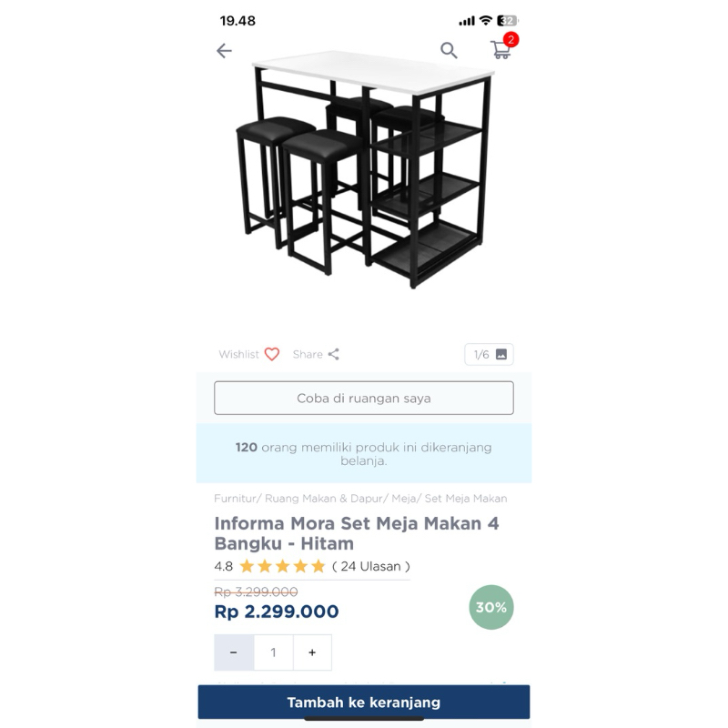Click the quantity field showing 1
The image size is (728, 728).
point(274,652)
